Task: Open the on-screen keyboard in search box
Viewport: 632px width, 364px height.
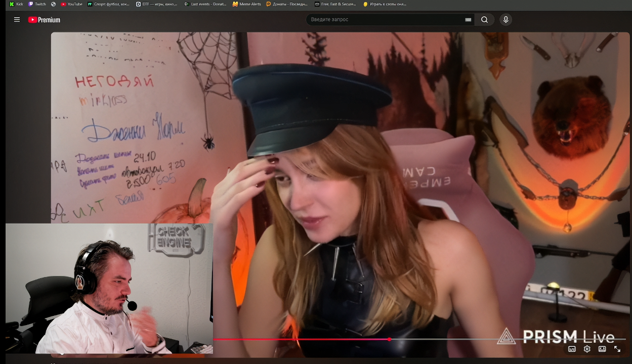Action: pos(468,20)
